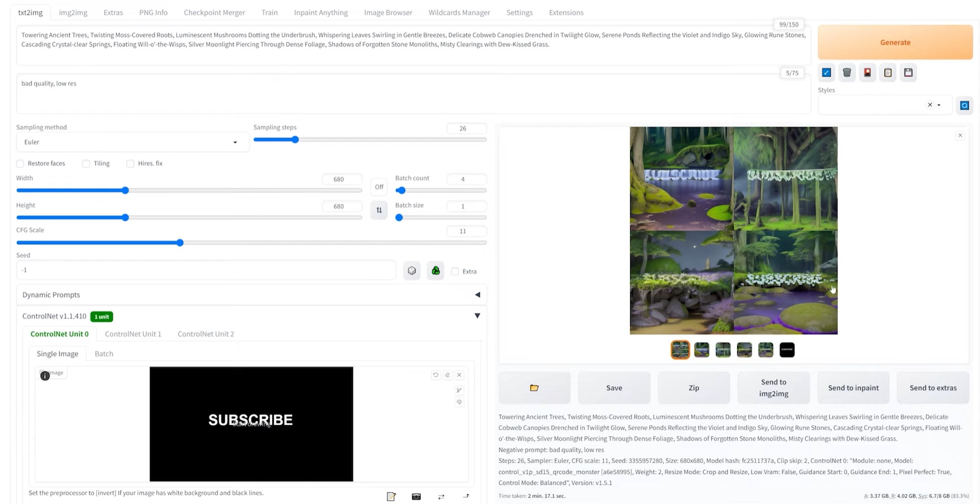This screenshot has width=980, height=504.
Task: Click the info icon on the ControlNet image
Action: click(x=45, y=376)
